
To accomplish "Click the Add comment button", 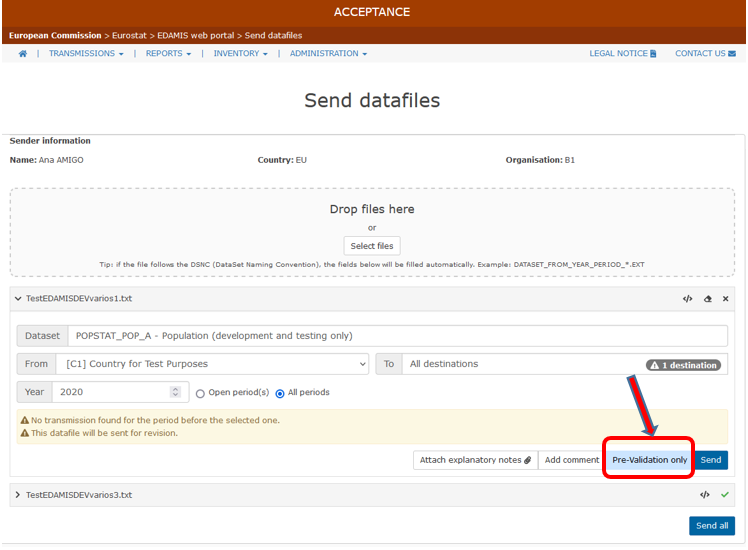I will click(572, 460).
